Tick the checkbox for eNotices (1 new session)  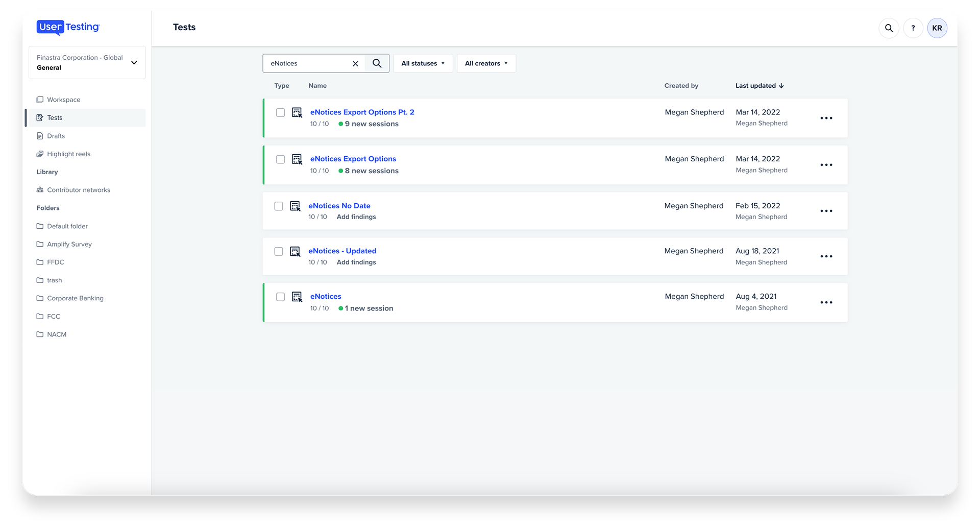click(280, 297)
